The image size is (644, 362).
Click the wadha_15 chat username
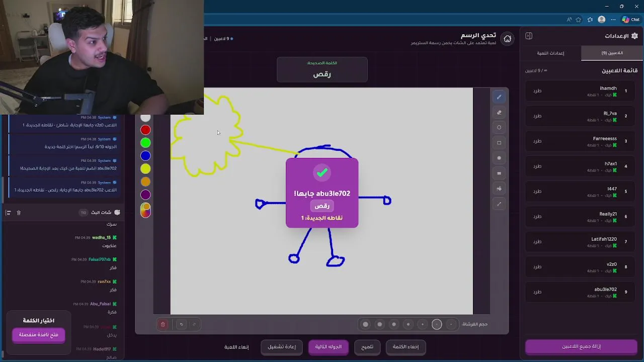pyautogui.click(x=101, y=238)
